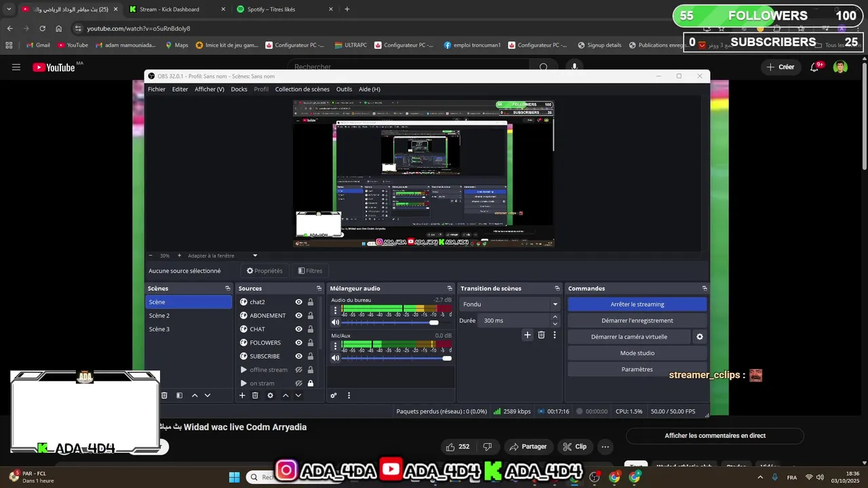Click Afficher les commentaires en direct
This screenshot has height=488, width=868.
coord(715,436)
